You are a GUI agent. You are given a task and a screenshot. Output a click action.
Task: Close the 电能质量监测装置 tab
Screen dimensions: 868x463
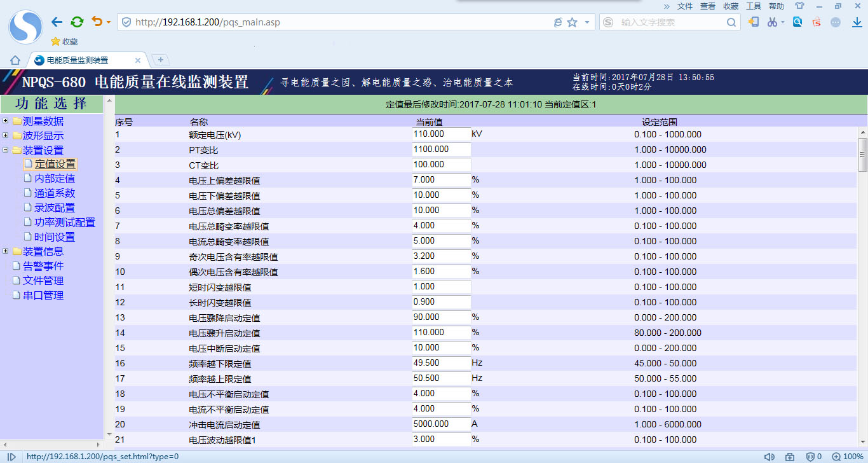[138, 60]
